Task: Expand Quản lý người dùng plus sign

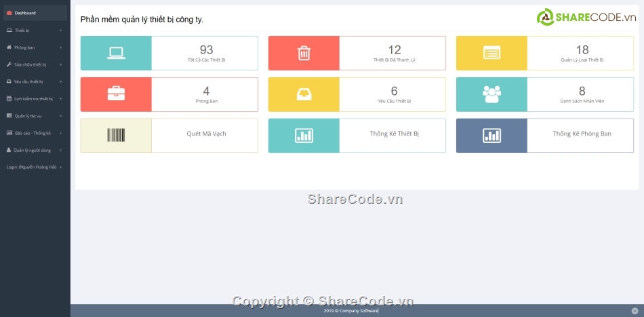Action: click(x=61, y=150)
